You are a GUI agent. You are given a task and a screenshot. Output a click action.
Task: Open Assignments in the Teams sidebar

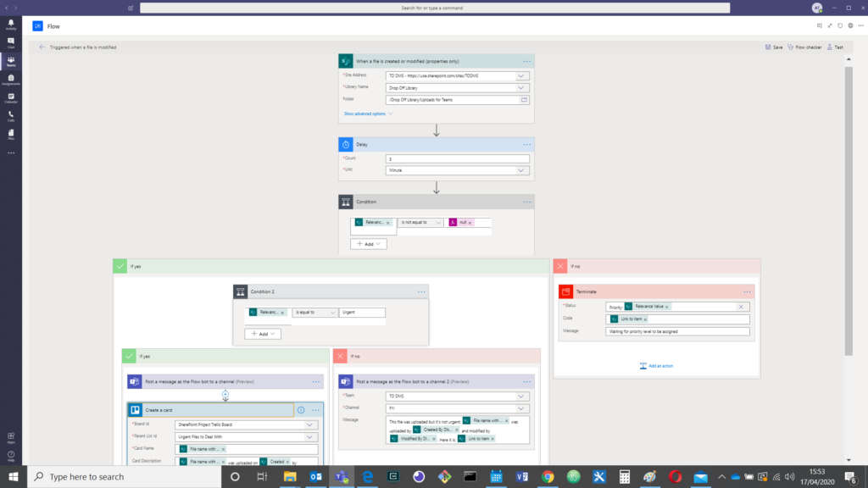click(9, 76)
